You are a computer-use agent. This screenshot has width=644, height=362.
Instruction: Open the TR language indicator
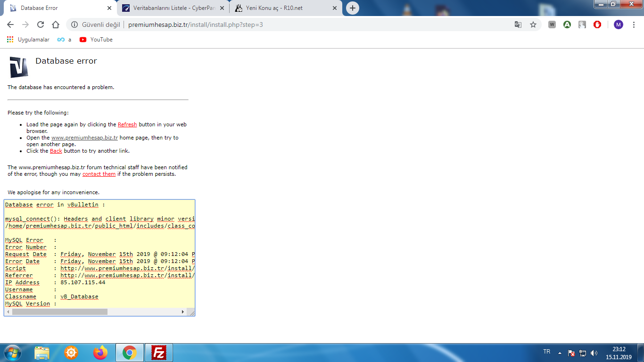[x=547, y=352]
